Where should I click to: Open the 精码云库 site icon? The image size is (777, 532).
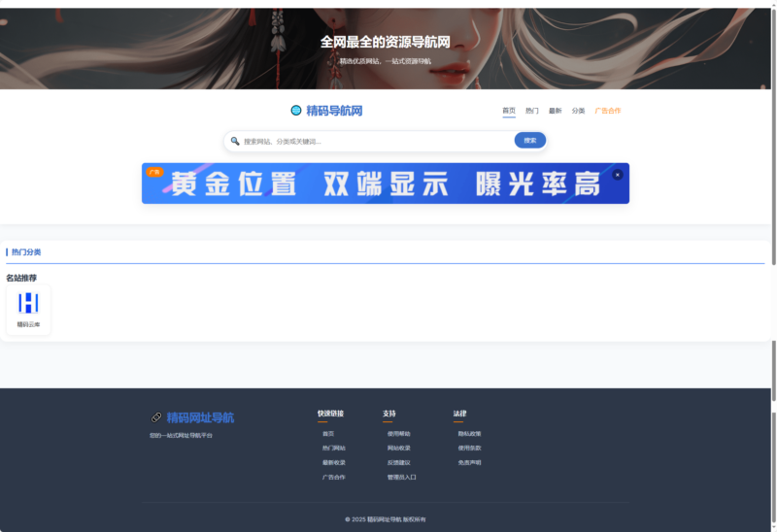pos(28,303)
